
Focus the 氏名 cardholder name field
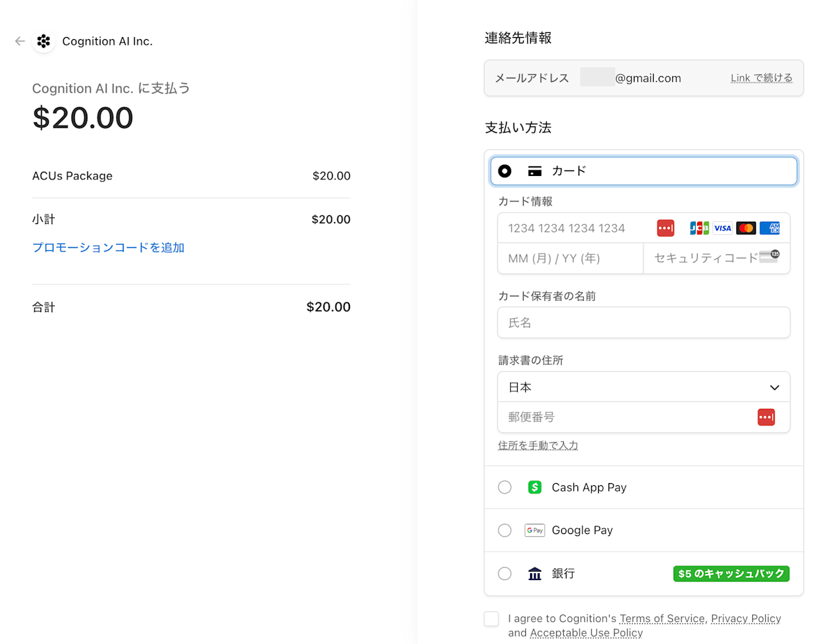click(x=643, y=322)
